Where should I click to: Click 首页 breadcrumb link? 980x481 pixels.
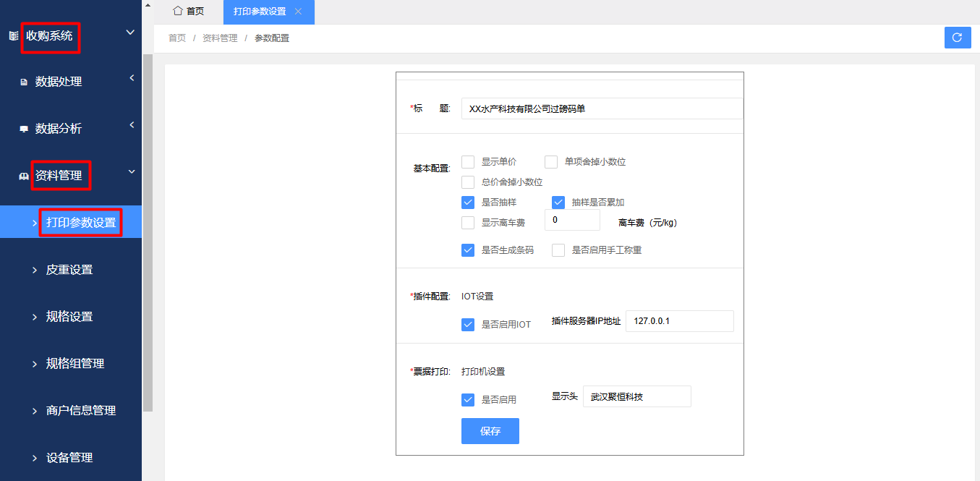pos(177,38)
